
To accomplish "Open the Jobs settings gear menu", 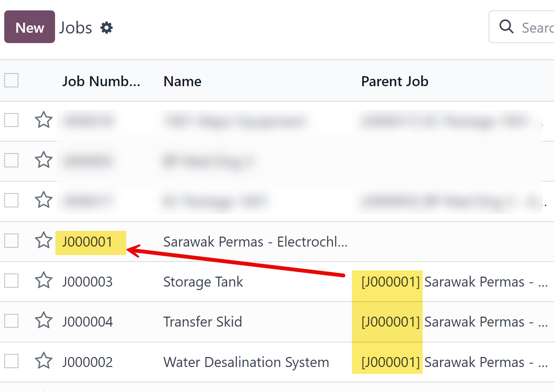I will (x=107, y=28).
